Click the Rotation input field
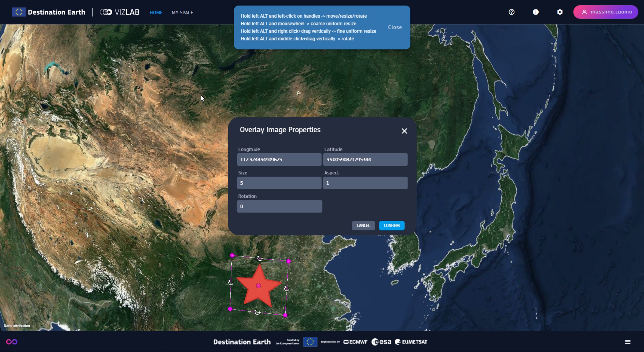Viewport: 644px width, 352px height. coord(279,206)
